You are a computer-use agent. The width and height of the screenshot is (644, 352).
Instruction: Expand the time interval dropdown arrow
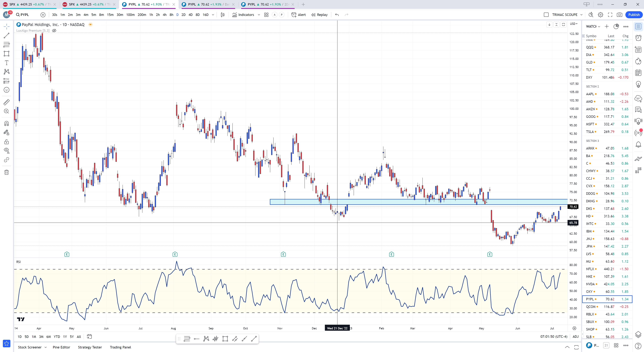pos(213,15)
